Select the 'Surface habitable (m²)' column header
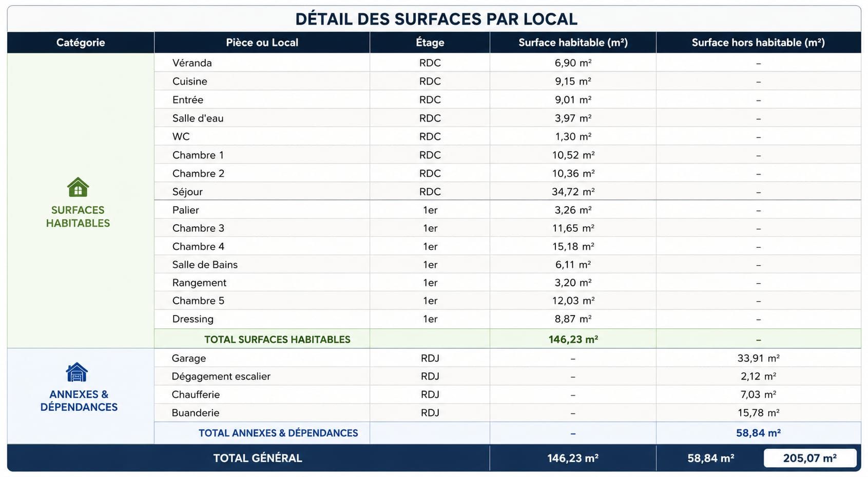The height and width of the screenshot is (477, 868). [x=573, y=43]
